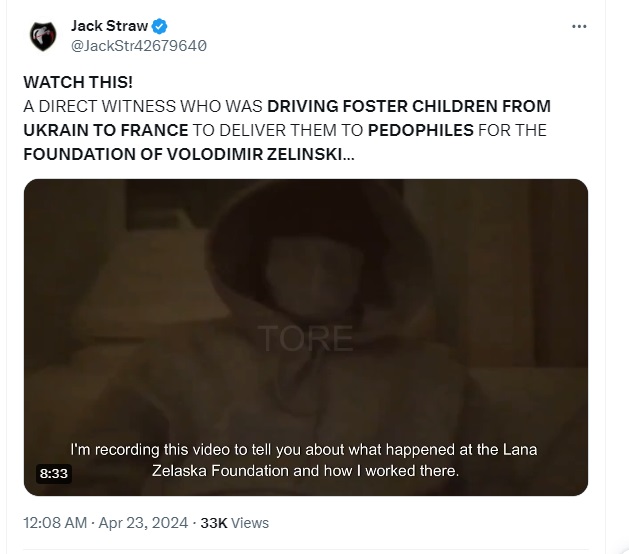Click the FOUNDATION OF VOLODIMIR ZELINSKI text
Viewport: 629px width, 554px height.
pyautogui.click(x=189, y=154)
